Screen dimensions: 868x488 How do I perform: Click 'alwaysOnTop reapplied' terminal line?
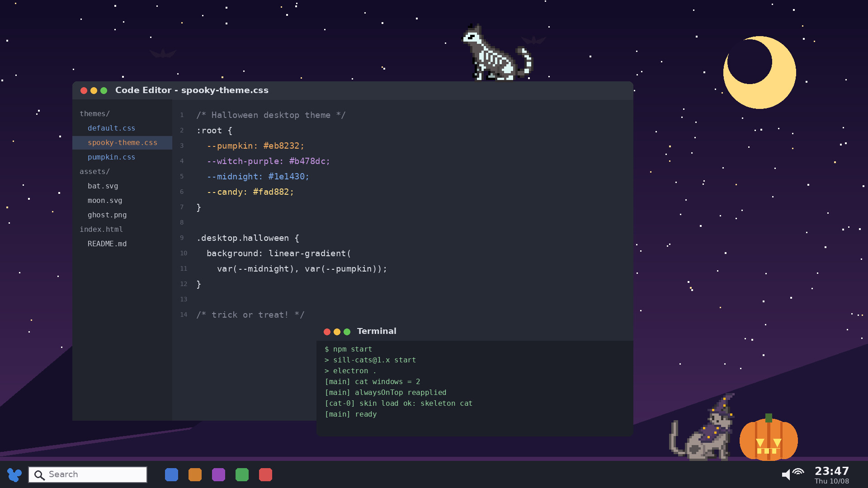(386, 393)
